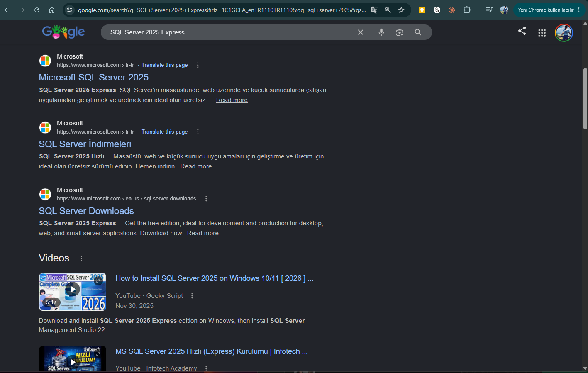This screenshot has height=373, width=588.
Task: Click the 'YouTube · Infotech Academy' source text
Action: coord(156,368)
